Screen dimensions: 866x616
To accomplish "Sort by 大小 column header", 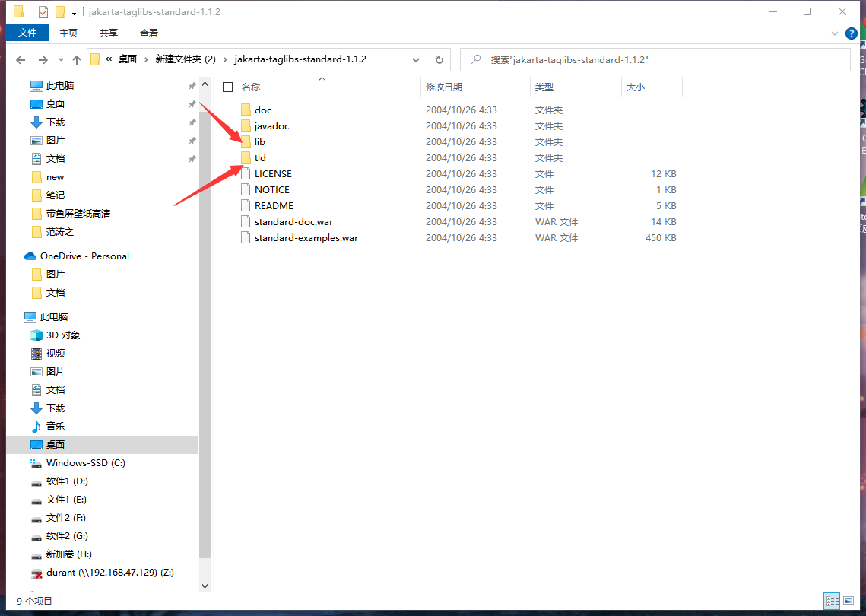I will pyautogui.click(x=635, y=87).
